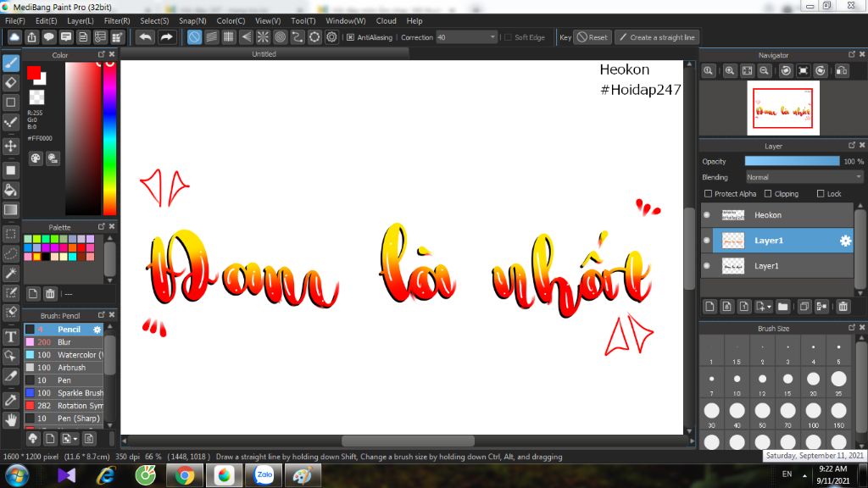
Task: Open Pencil brush settings gear
Action: [x=97, y=330]
